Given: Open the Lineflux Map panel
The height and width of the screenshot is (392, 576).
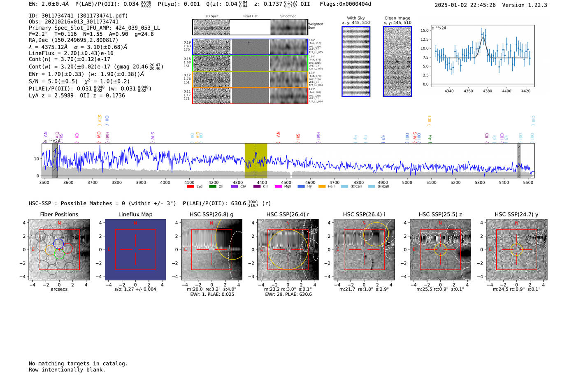Looking at the screenshot, I should (135, 250).
